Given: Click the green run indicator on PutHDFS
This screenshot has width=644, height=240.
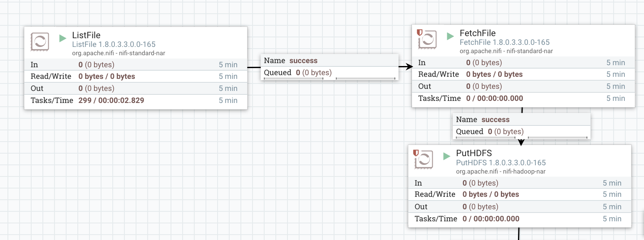Looking at the screenshot, I should click(x=446, y=157).
